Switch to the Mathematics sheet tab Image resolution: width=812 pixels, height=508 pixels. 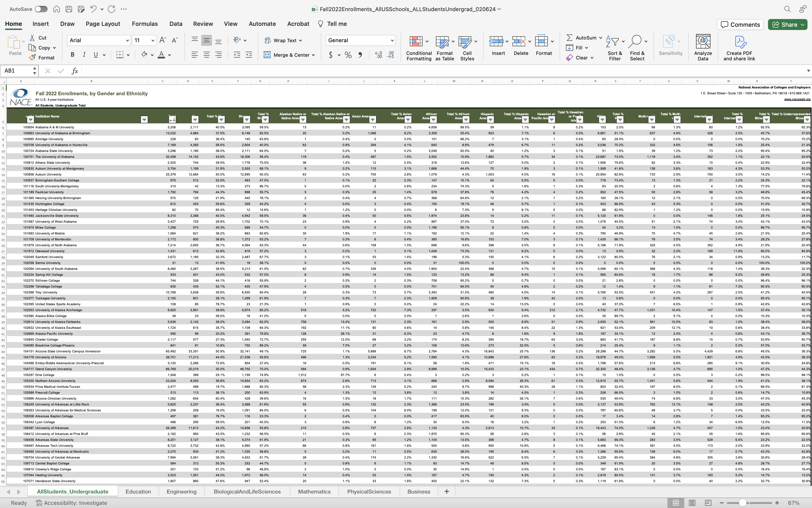tap(314, 491)
